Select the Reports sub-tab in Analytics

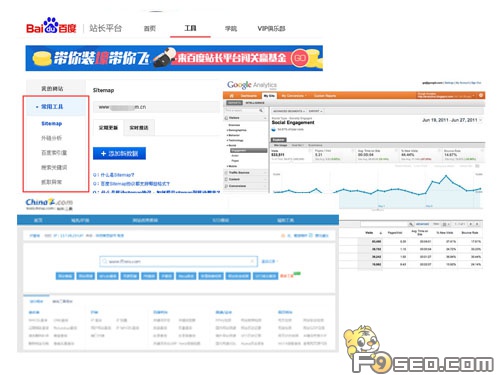click(x=235, y=103)
